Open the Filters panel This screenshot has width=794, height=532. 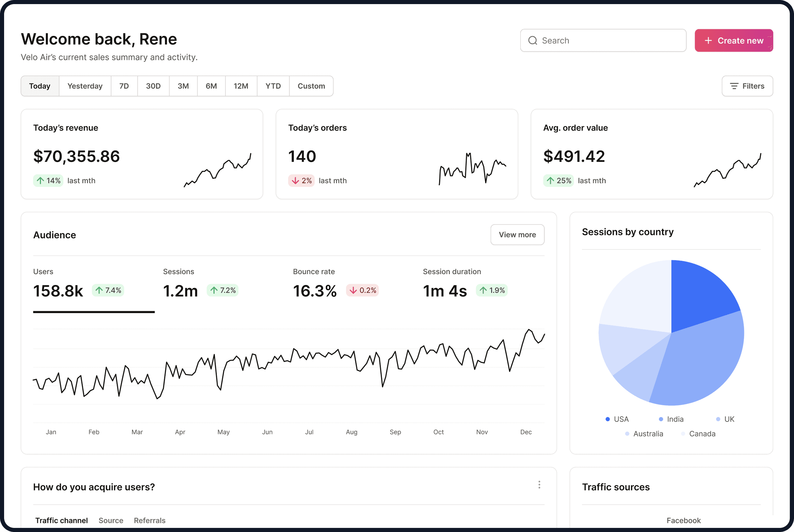click(x=747, y=86)
